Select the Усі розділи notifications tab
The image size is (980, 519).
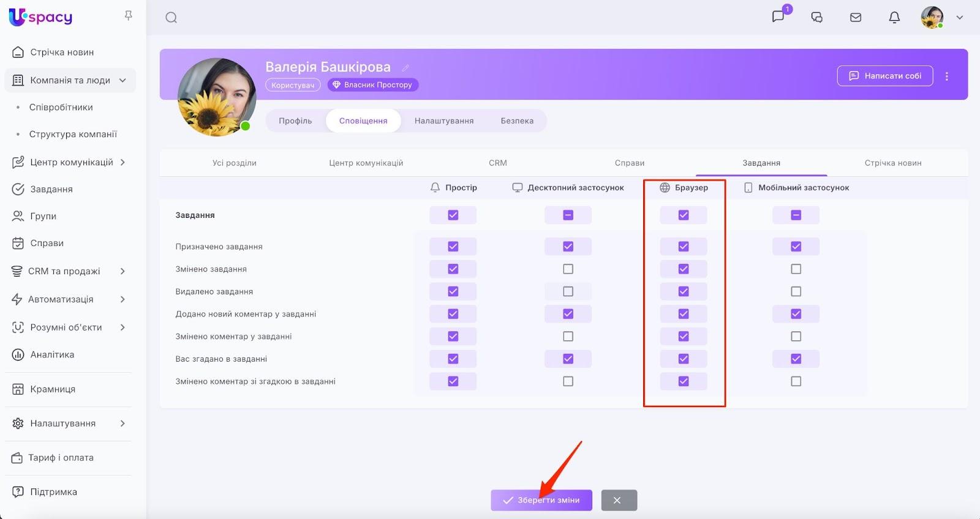235,163
